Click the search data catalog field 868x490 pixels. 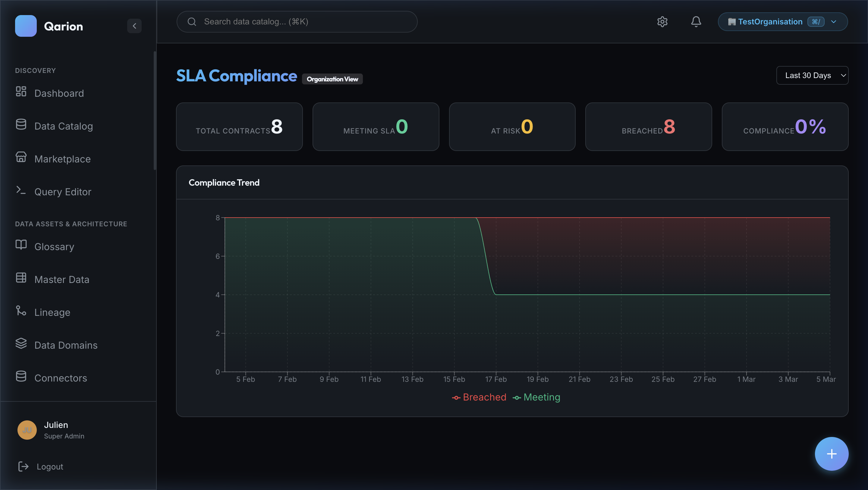[297, 22]
